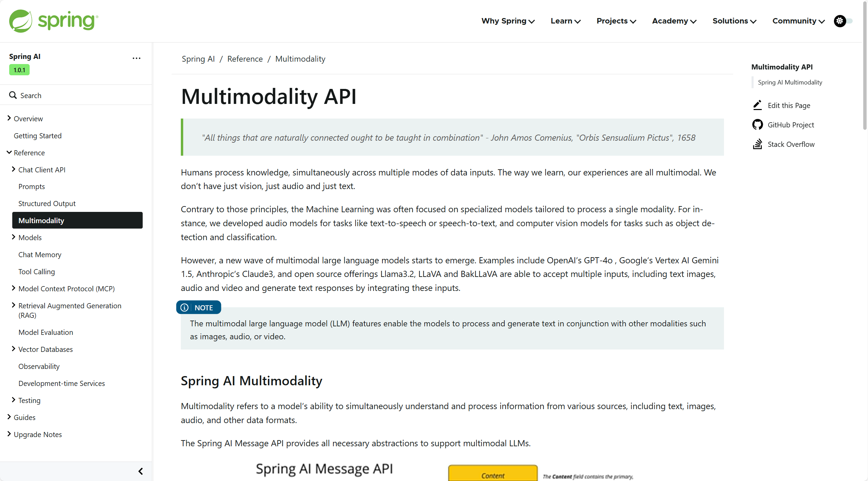The height and width of the screenshot is (481, 868).
Task: Open Chat Memory page
Action: (x=40, y=254)
